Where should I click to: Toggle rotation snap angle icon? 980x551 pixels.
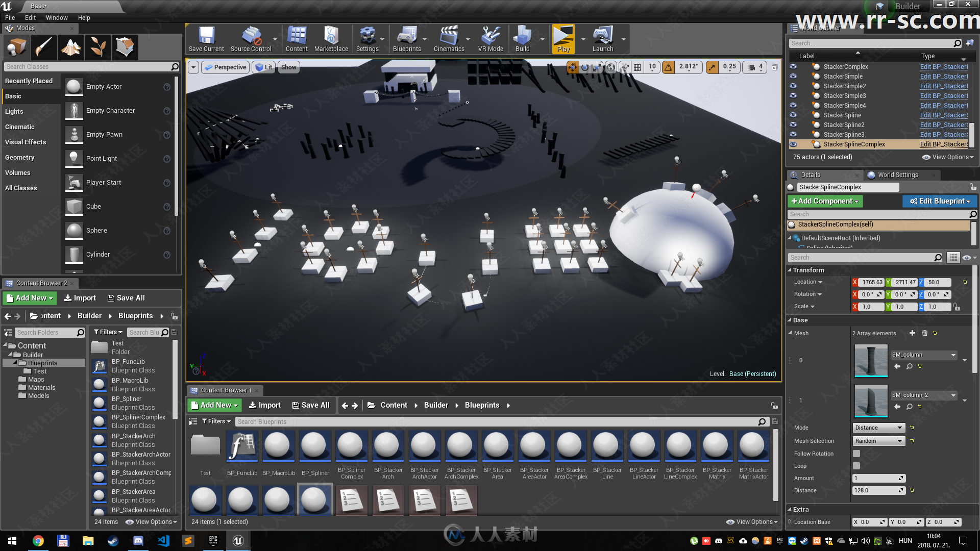tap(668, 67)
